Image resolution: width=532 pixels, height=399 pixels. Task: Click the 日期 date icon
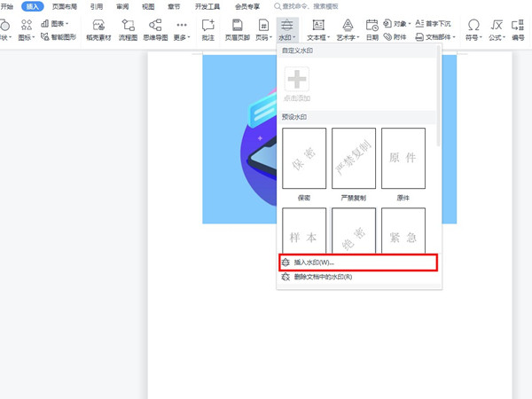tap(372, 29)
